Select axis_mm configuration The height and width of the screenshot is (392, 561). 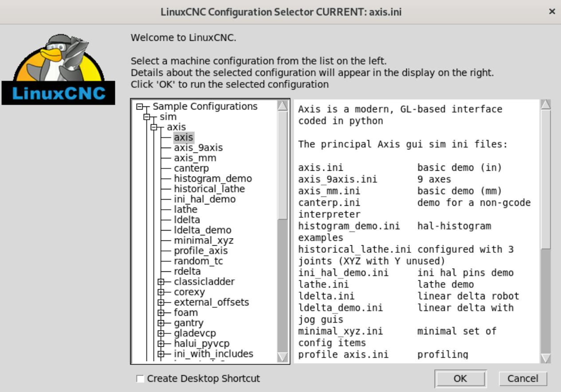click(195, 158)
